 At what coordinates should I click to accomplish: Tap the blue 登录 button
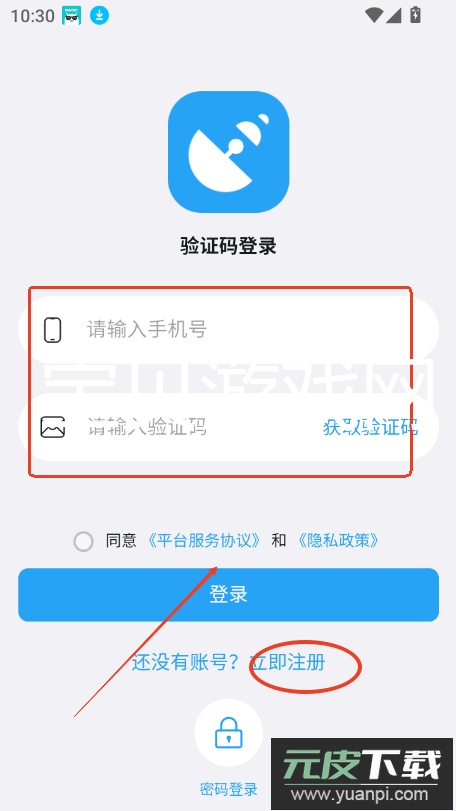228,595
